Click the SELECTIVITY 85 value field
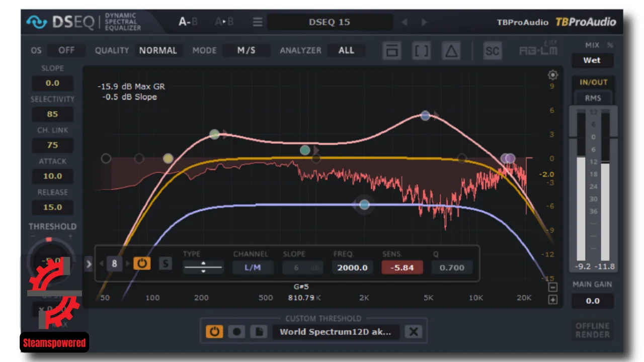Screen dimensions: 644x362 [x=52, y=114]
